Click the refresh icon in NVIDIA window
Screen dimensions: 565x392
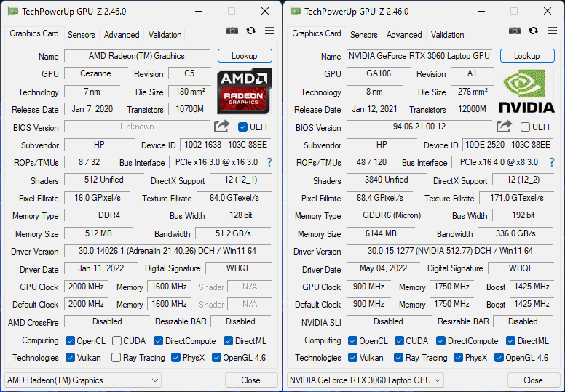pos(534,31)
